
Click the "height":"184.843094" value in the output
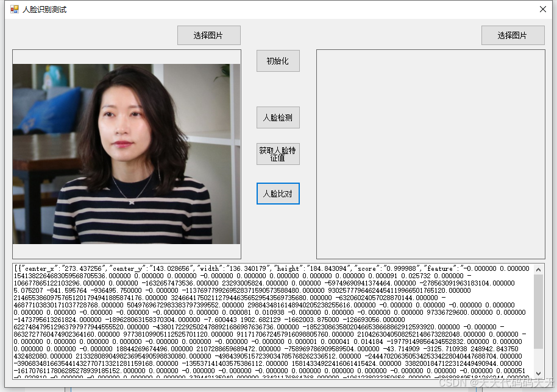[310, 268]
